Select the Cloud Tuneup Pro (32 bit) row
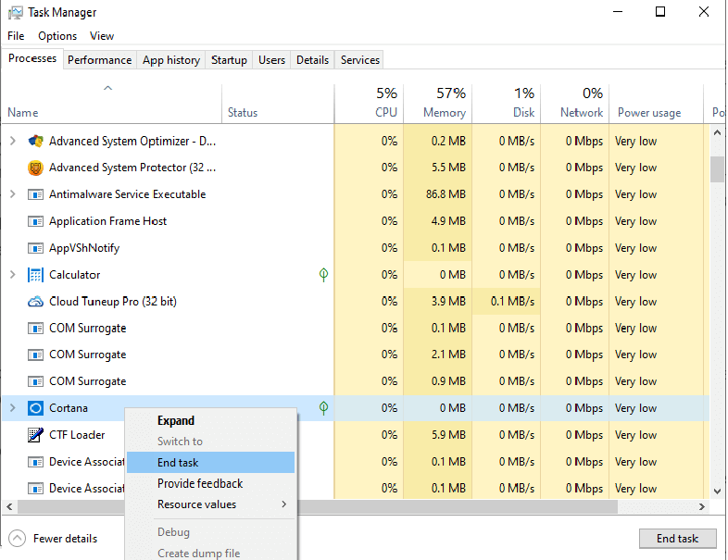The height and width of the screenshot is (560, 728). pyautogui.click(x=356, y=302)
